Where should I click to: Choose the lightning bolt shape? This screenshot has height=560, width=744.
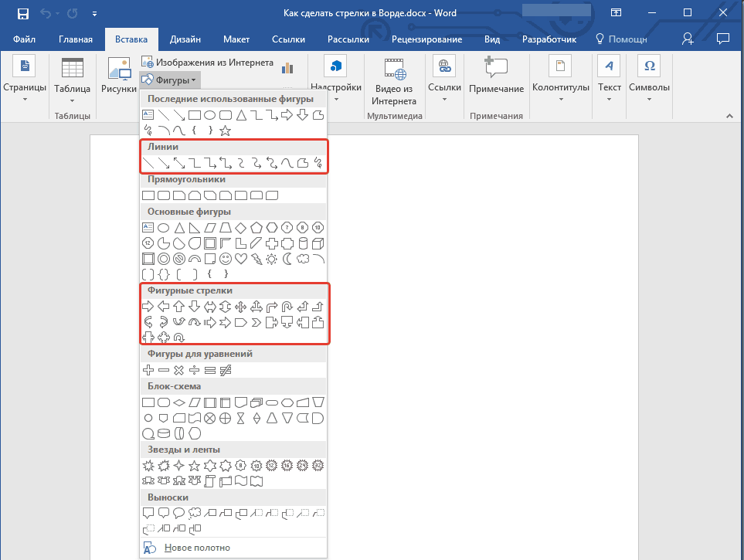click(x=256, y=258)
